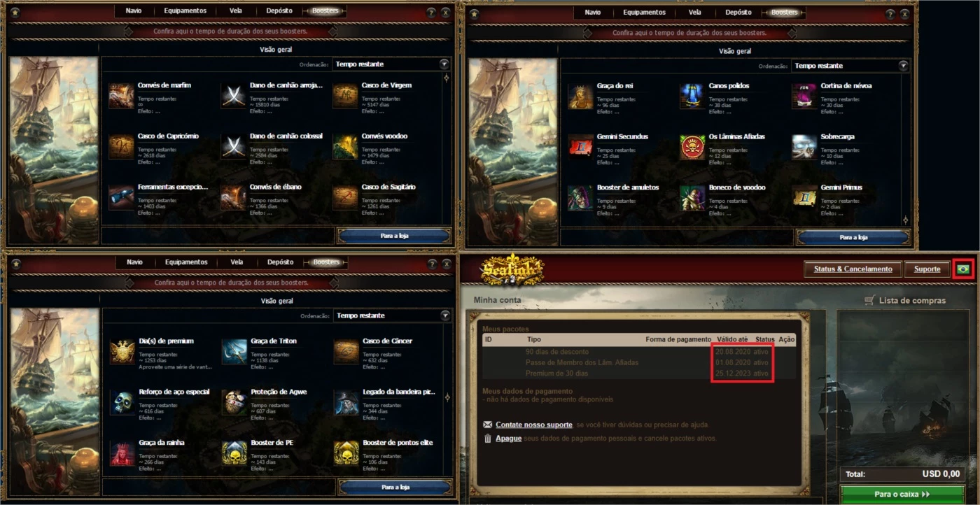Click the Convés de marfim booster icon

coord(121,96)
